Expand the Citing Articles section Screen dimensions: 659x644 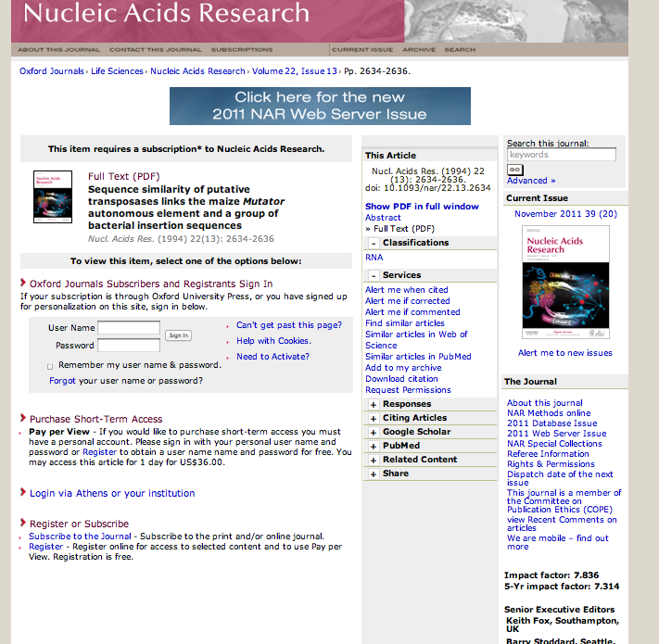click(373, 418)
